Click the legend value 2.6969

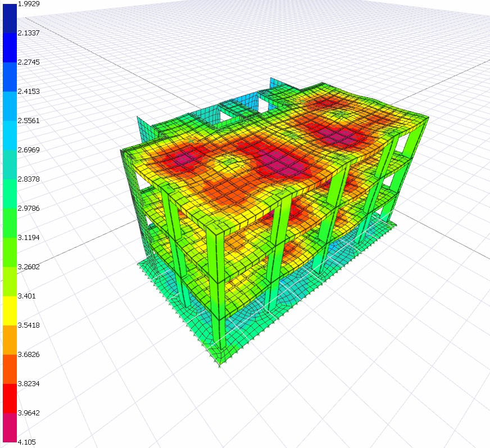29,150
